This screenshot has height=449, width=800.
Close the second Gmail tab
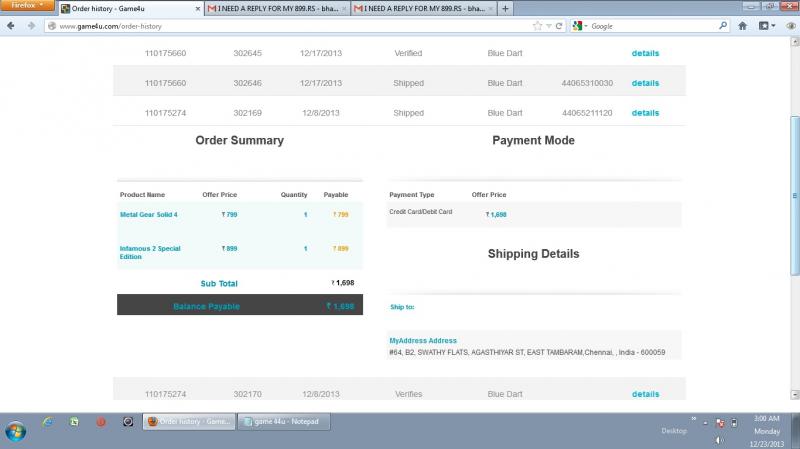tap(491, 9)
